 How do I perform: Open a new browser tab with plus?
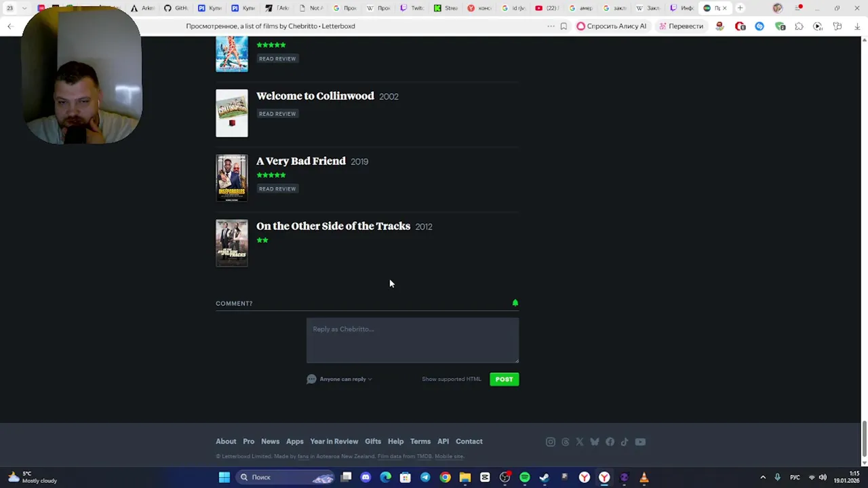click(740, 8)
